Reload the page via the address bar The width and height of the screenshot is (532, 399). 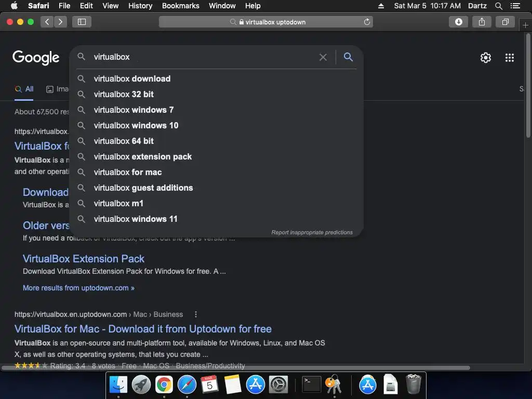[x=367, y=22]
